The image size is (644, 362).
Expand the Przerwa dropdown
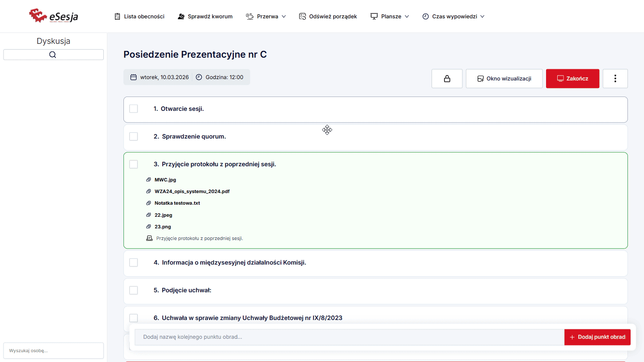pos(266,17)
